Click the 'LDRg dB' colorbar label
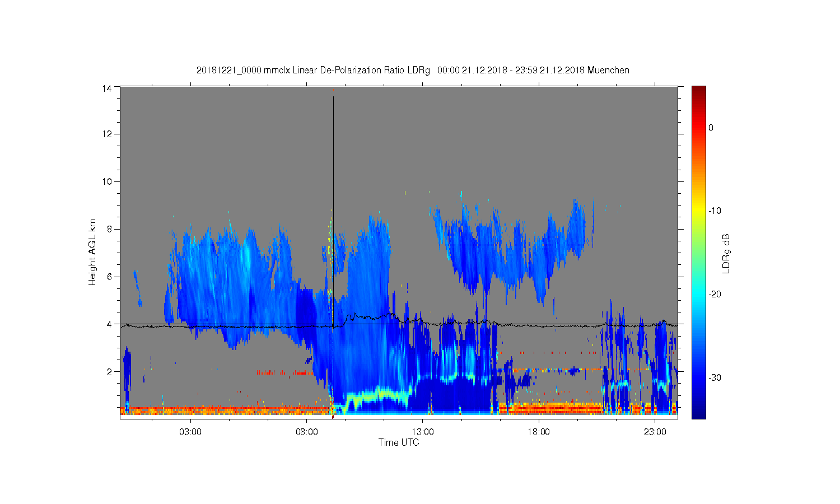Viewport: 840px width, 504px height. point(726,253)
